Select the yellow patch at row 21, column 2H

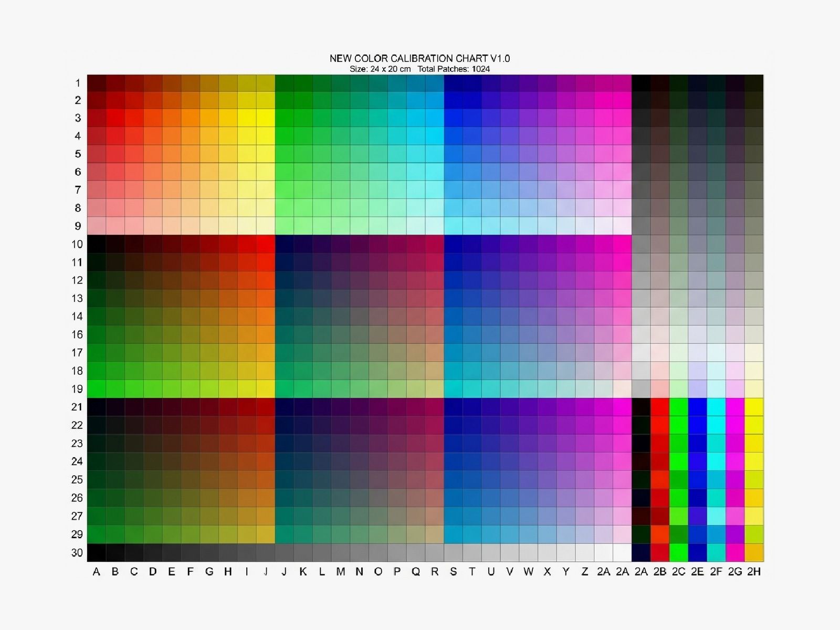(x=754, y=407)
